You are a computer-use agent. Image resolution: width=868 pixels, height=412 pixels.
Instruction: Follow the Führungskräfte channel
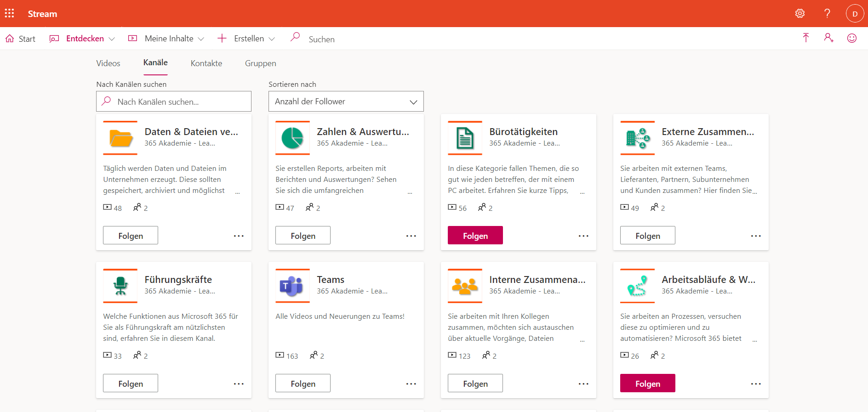[131, 383]
